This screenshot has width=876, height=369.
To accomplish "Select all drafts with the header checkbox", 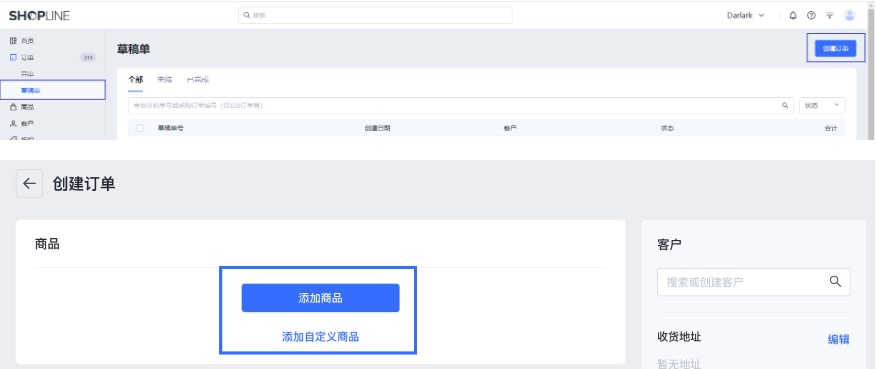I will 140,128.
